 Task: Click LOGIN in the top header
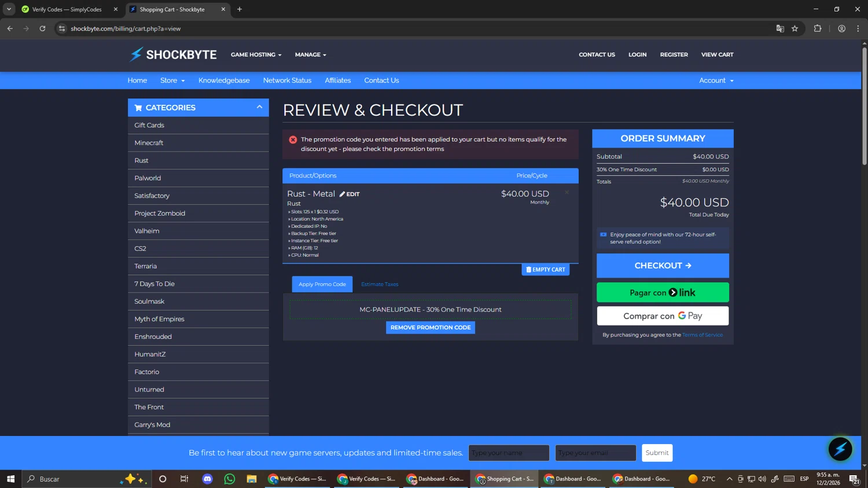tap(638, 55)
